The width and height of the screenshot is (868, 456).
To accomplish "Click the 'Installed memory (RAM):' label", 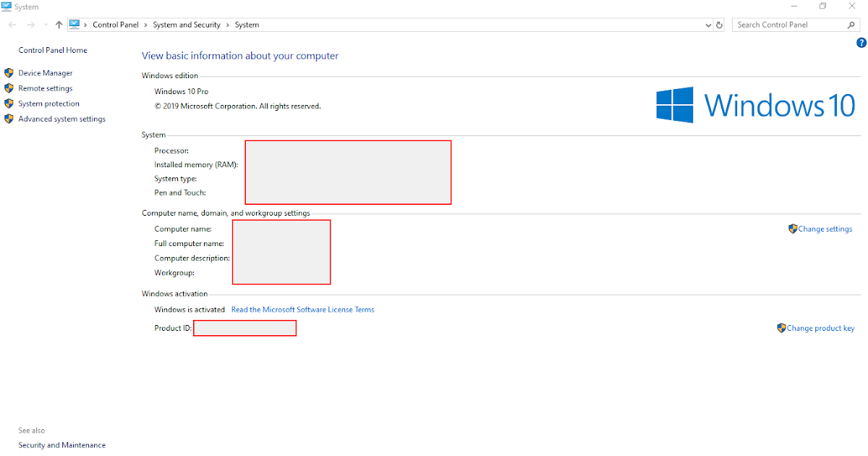I will click(x=196, y=165).
